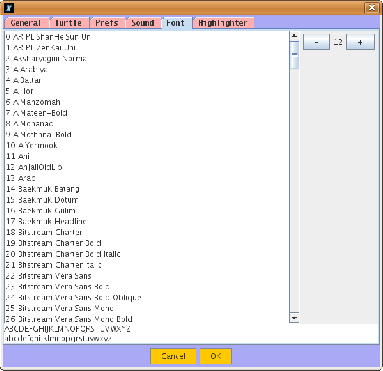
Task: Select the Font tab
Action: coord(176,23)
